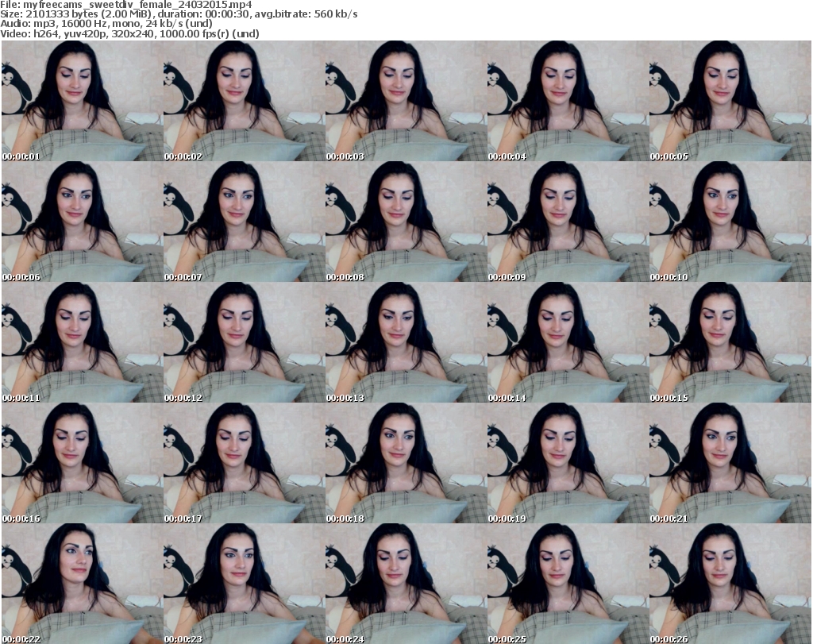The image size is (813, 644).
Task: Click the 00:00:16 frame thumbnail
Action: tap(82, 463)
